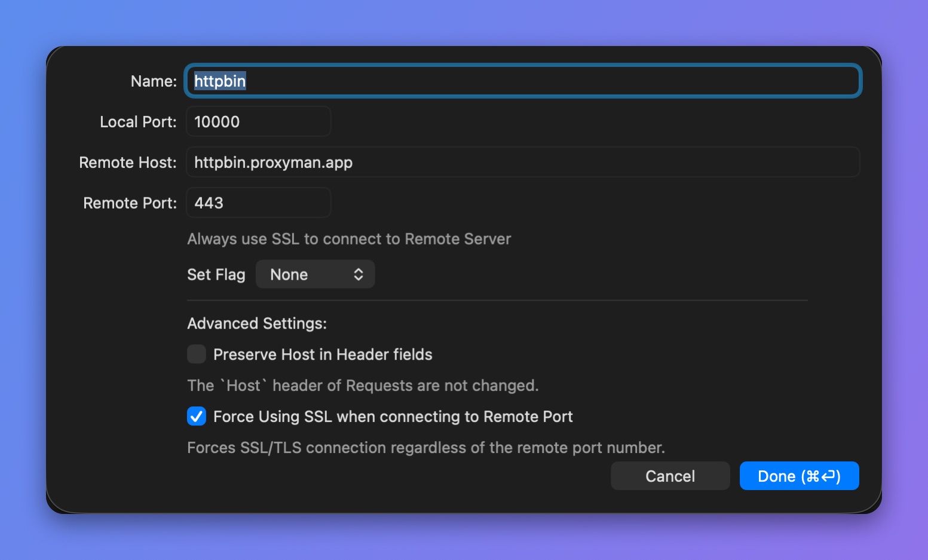Enable Preserve Host in Header fields checkbox
The height and width of the screenshot is (560, 928).
pos(197,354)
